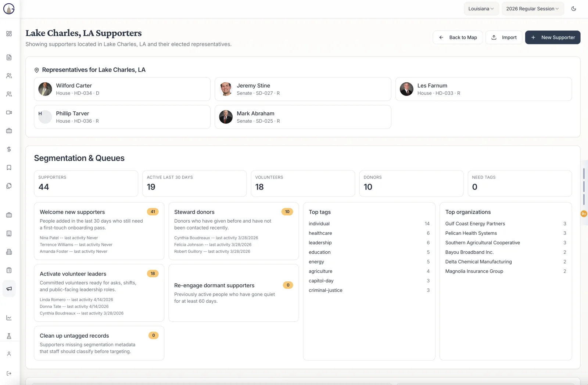Expand the 2026 Regular Session selector
Screen dimensions: 588x385
point(533,9)
